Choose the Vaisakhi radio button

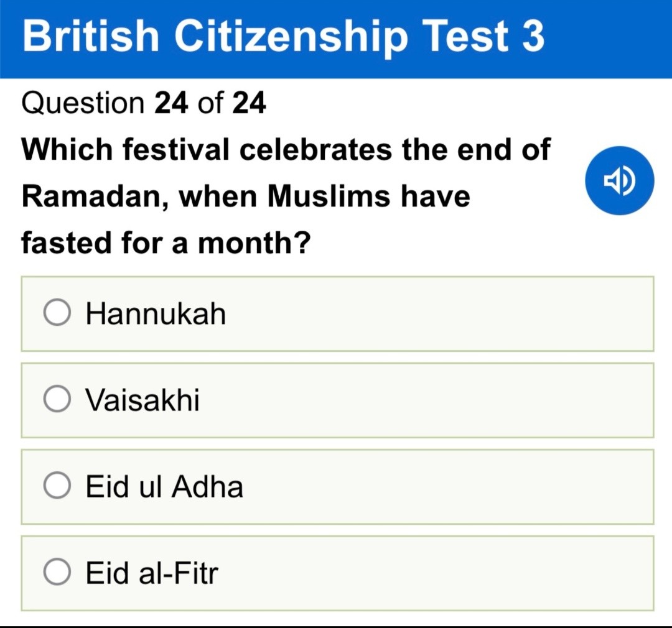57,400
